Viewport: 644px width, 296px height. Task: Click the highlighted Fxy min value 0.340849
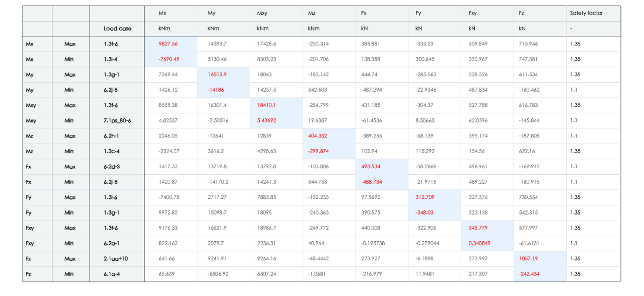tap(479, 243)
